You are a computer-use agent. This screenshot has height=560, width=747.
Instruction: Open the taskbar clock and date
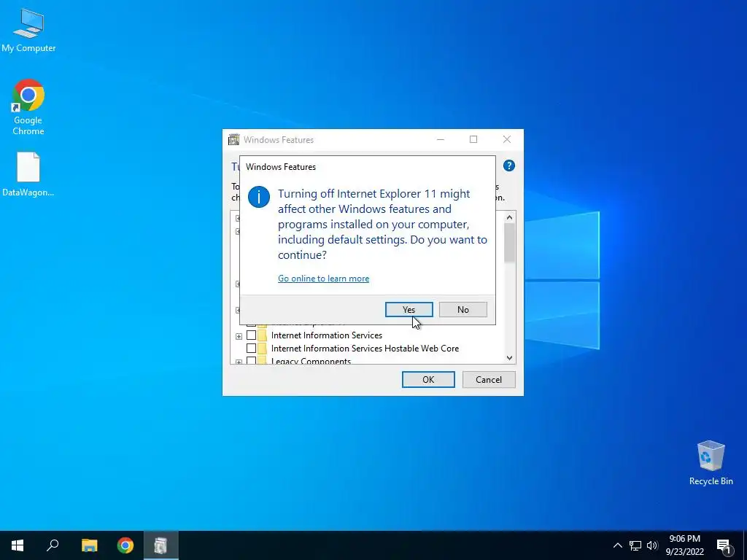684,545
